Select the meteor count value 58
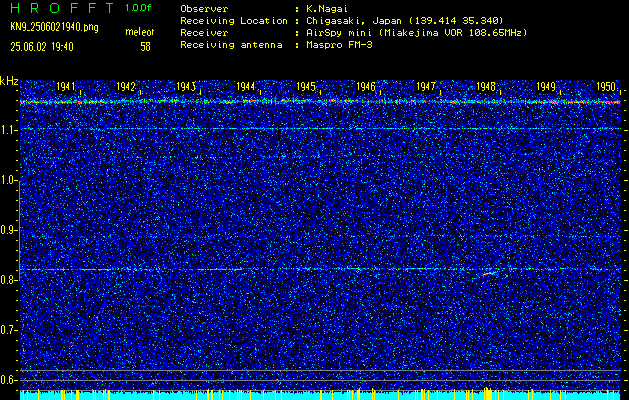The height and width of the screenshot is (400, 629). point(145,47)
